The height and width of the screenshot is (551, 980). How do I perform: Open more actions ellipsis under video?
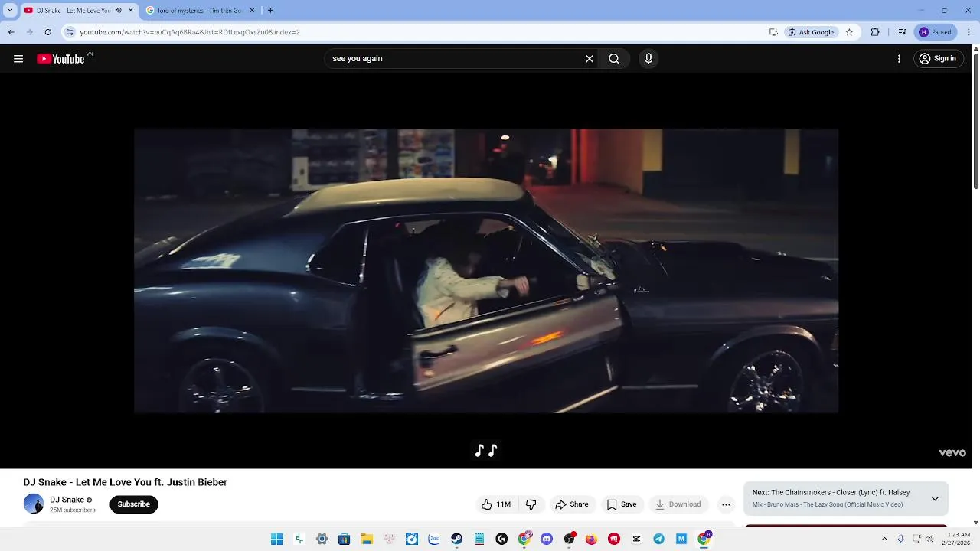pyautogui.click(x=726, y=504)
